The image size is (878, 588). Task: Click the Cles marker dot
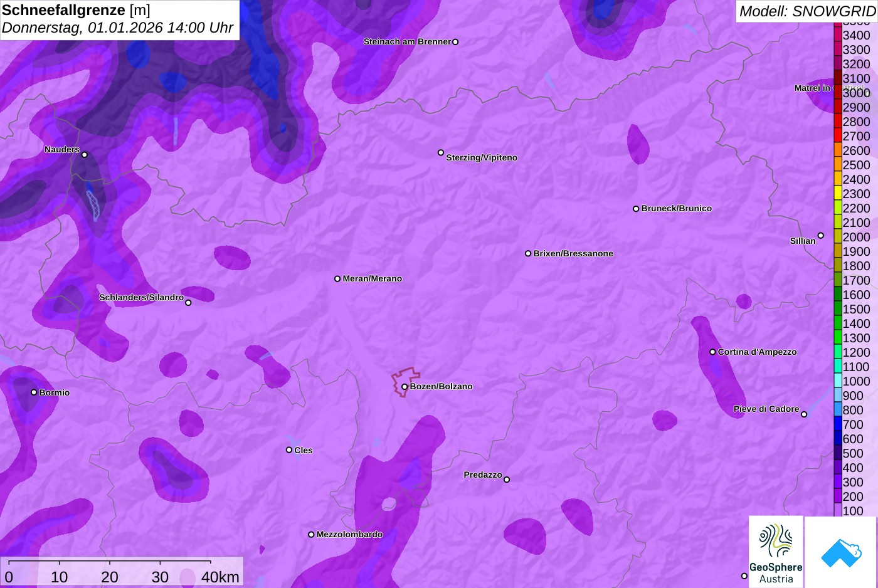click(x=289, y=449)
